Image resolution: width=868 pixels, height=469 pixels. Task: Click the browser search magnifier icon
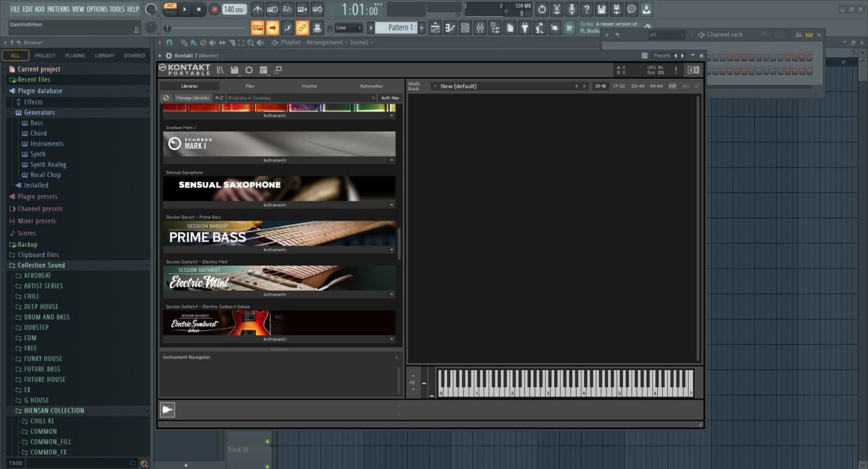[x=144, y=463]
